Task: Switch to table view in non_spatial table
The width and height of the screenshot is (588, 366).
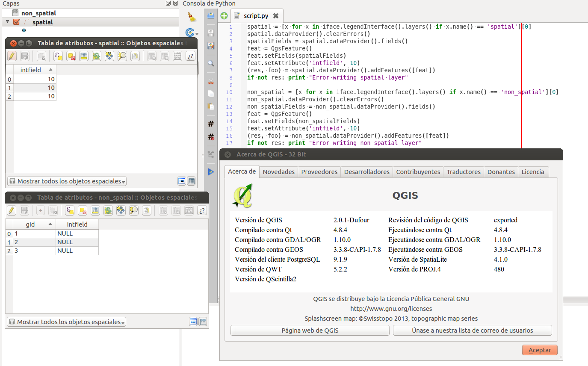Action: coord(203,322)
